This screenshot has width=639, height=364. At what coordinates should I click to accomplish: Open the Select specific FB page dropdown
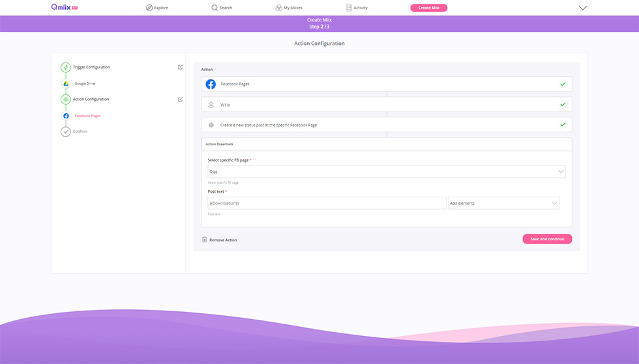(386, 172)
